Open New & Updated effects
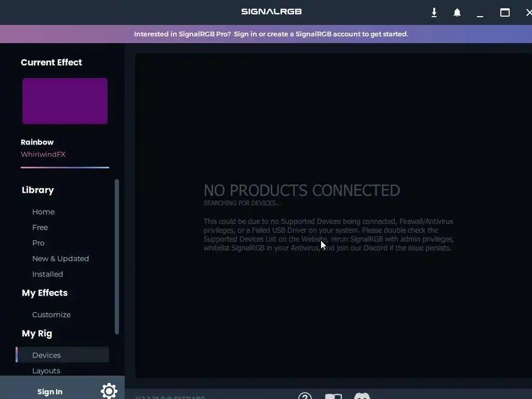 coord(60,259)
